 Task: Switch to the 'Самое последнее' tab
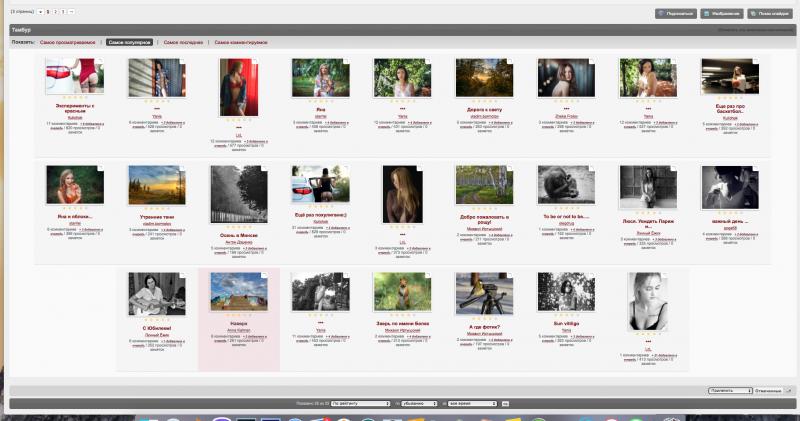[x=183, y=42]
